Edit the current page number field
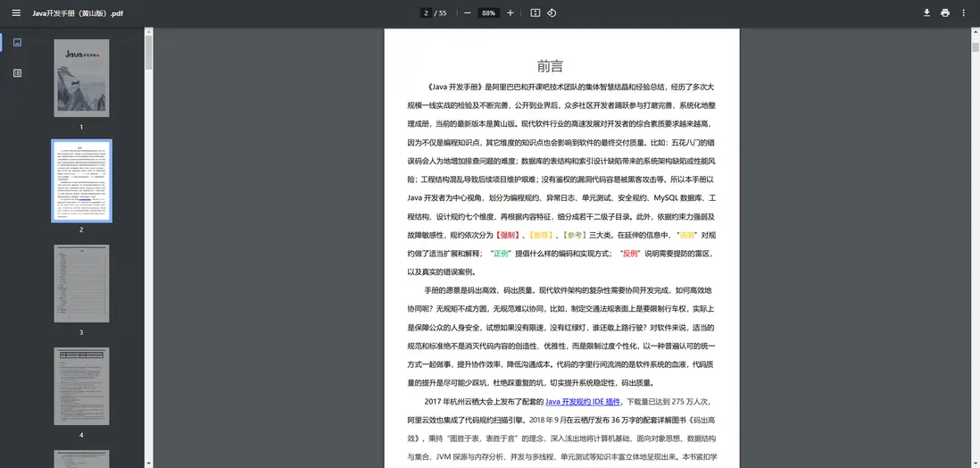This screenshot has height=468, width=980. coord(427,13)
